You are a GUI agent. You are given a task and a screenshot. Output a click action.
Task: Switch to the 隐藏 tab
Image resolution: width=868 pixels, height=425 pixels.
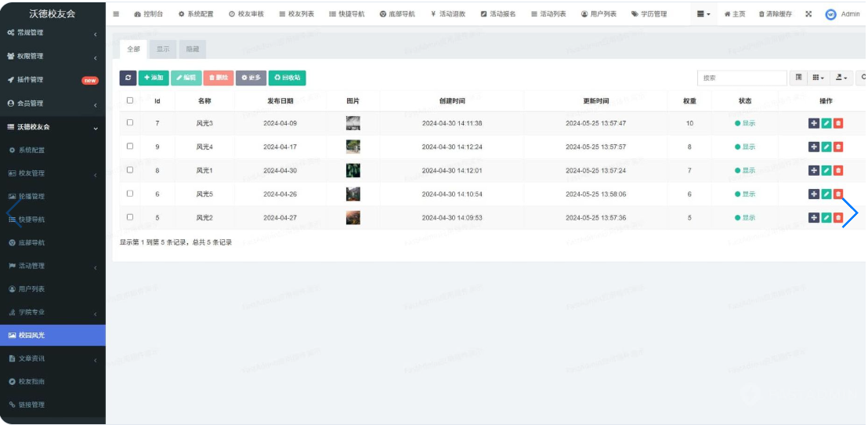pyautogui.click(x=192, y=49)
